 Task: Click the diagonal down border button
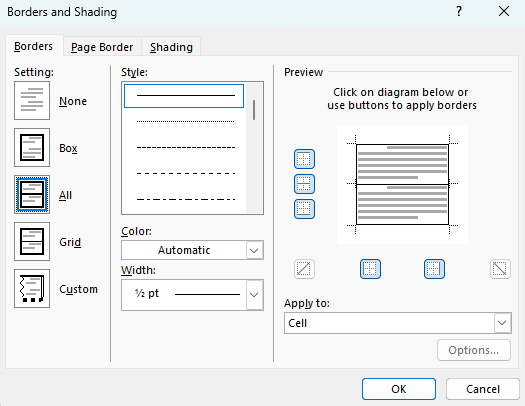coord(500,269)
